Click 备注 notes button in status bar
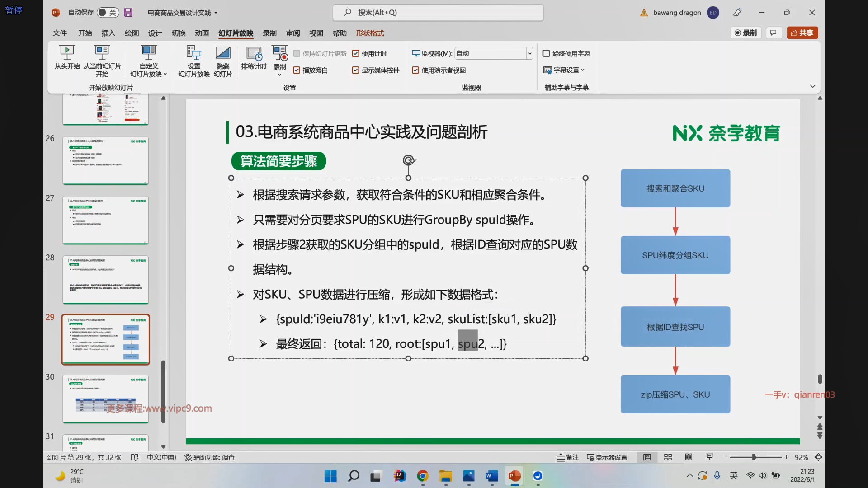 [x=567, y=457]
